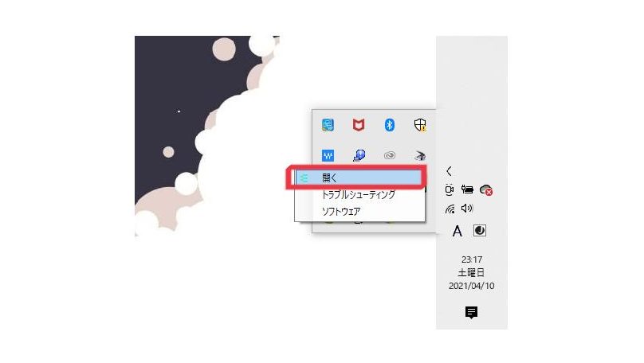Click the battery power plug icon
Screen dimensions: 644x363
(x=467, y=189)
